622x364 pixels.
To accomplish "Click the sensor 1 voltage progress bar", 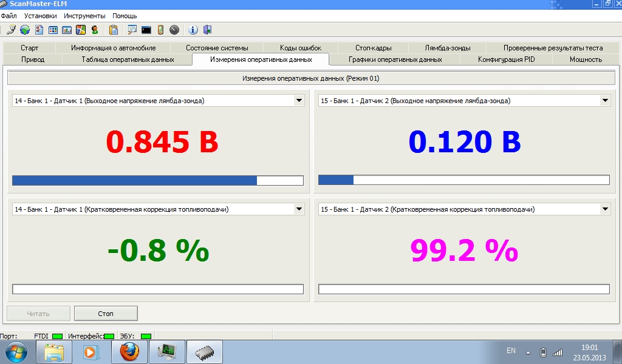I will point(158,180).
